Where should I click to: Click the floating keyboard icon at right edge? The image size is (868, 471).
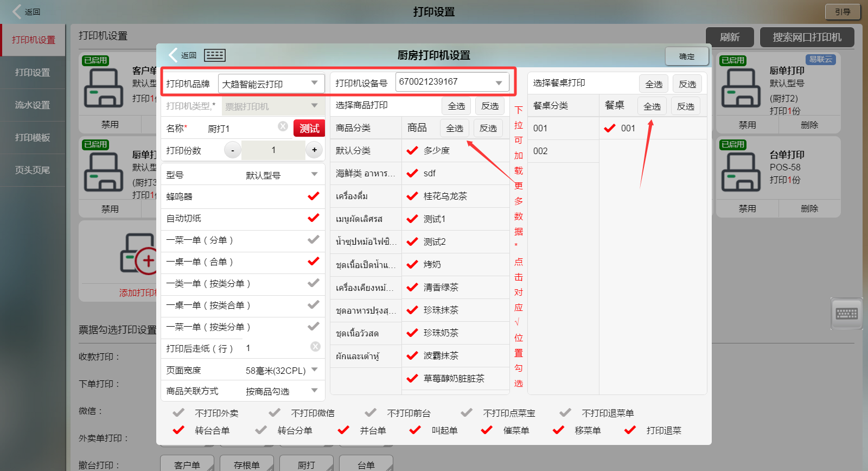pos(846,313)
